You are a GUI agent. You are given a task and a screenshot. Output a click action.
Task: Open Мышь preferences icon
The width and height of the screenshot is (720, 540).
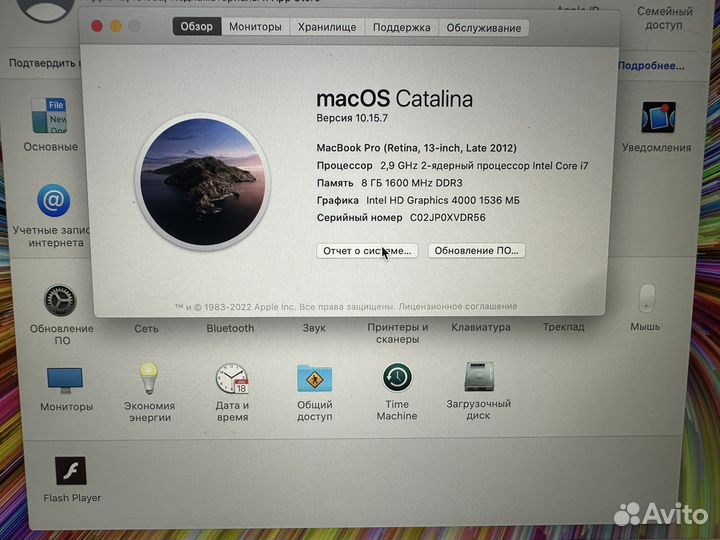pyautogui.click(x=647, y=298)
